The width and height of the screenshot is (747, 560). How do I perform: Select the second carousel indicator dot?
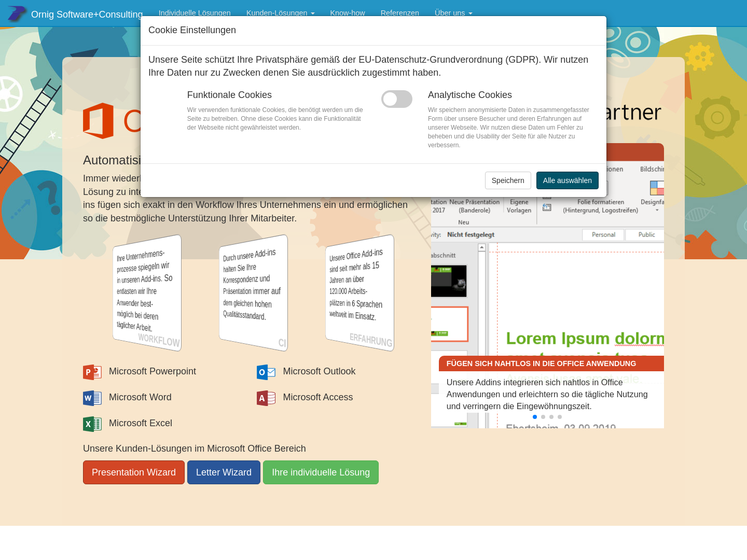click(543, 417)
